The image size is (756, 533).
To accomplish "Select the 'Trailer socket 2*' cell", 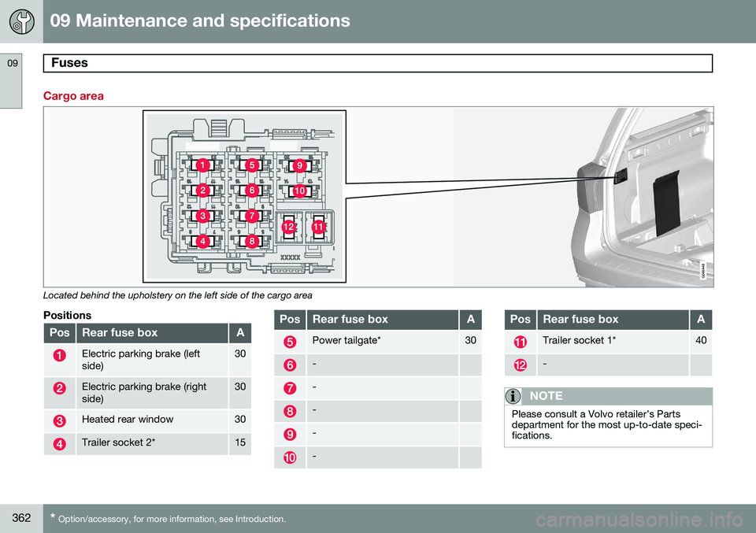I will pyautogui.click(x=152, y=444).
